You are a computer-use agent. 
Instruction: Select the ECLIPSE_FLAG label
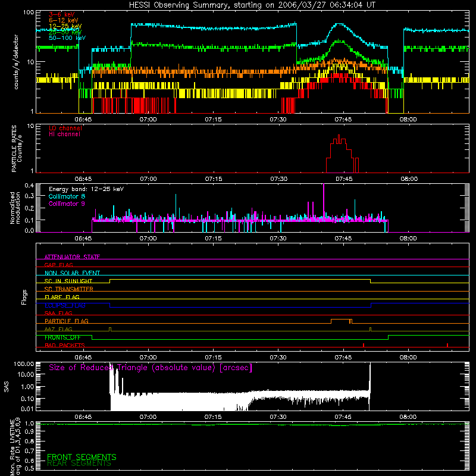coord(65,305)
